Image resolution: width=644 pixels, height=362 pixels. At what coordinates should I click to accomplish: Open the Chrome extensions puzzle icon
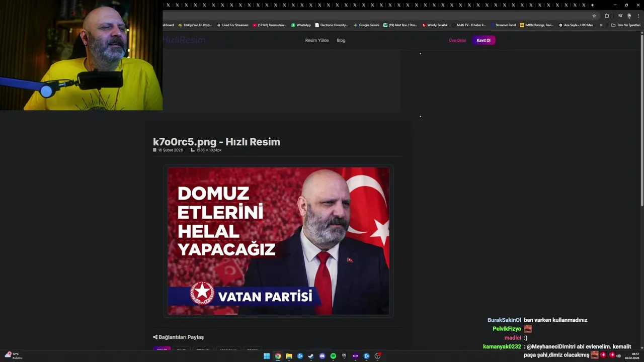pos(607,16)
